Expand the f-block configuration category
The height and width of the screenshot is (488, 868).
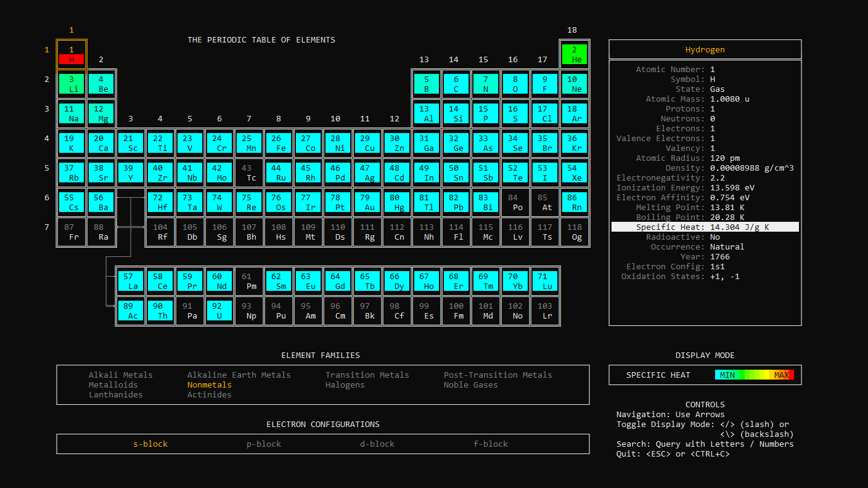[490, 444]
